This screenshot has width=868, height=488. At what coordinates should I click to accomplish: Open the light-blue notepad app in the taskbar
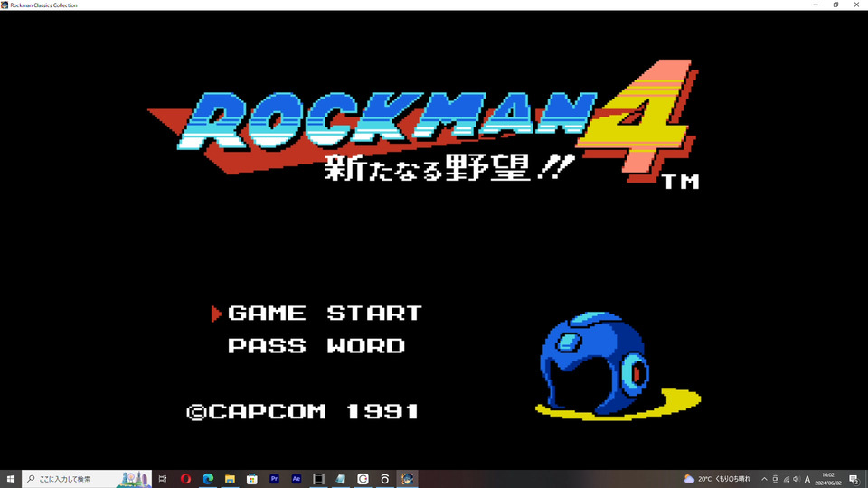pyautogui.click(x=341, y=479)
